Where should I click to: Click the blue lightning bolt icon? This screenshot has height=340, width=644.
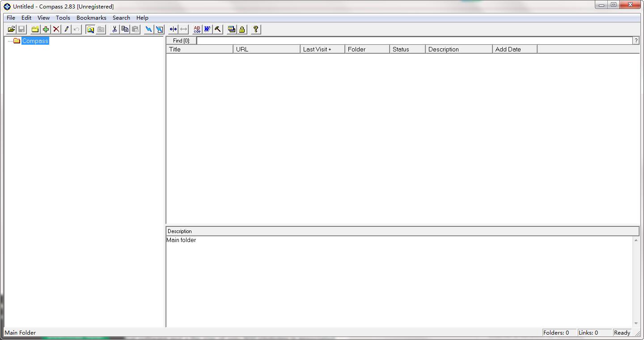click(149, 30)
